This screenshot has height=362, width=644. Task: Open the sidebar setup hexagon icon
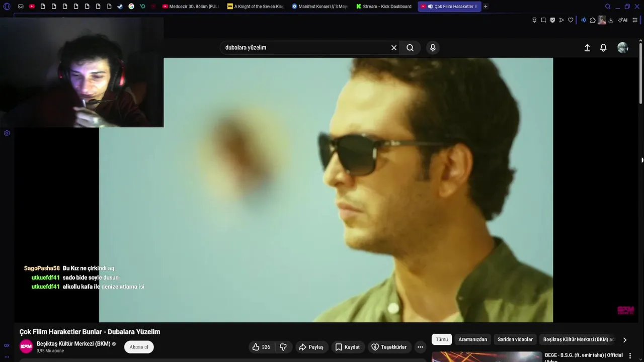click(x=7, y=133)
